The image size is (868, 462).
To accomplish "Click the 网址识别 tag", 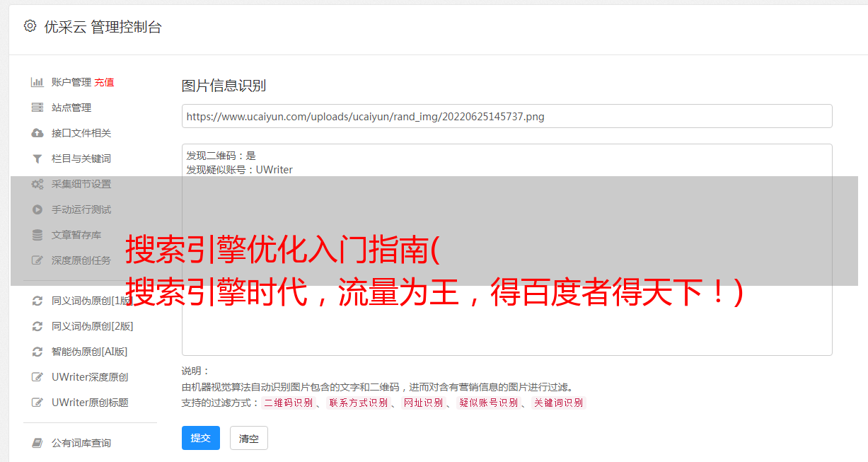I will pos(423,403).
